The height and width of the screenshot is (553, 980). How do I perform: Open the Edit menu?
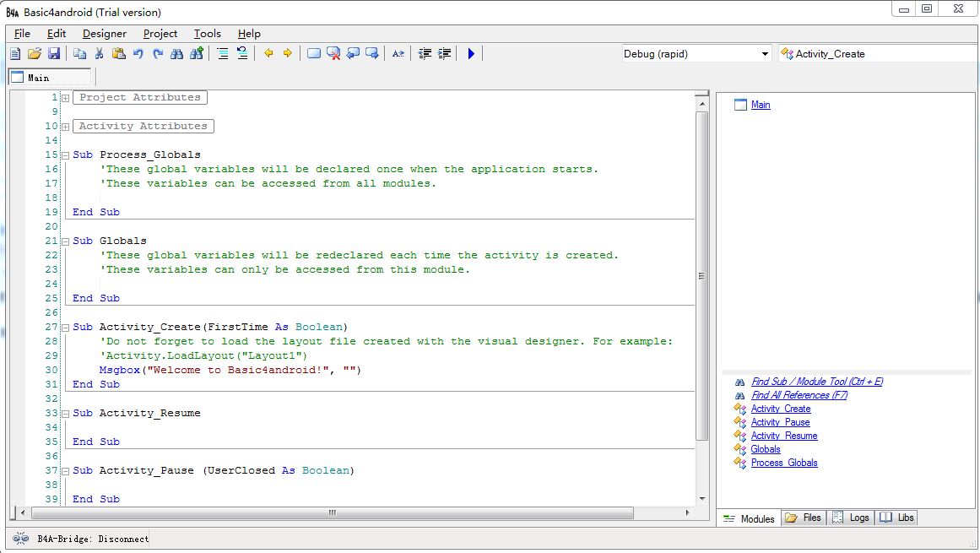57,34
